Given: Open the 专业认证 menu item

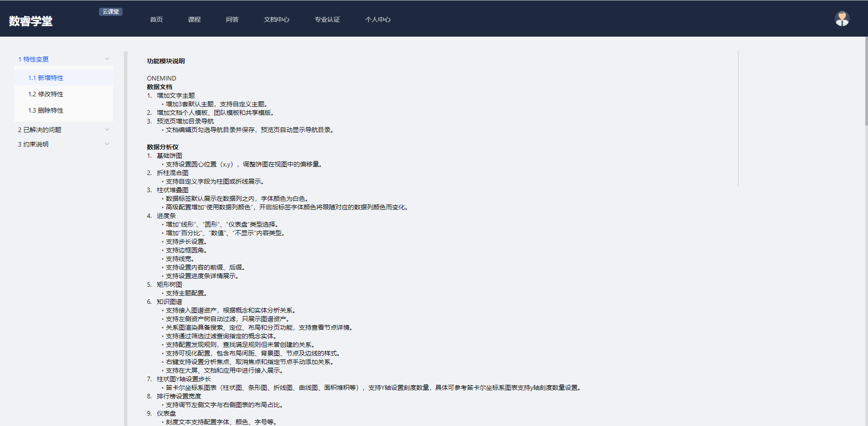Looking at the screenshot, I should 327,19.
